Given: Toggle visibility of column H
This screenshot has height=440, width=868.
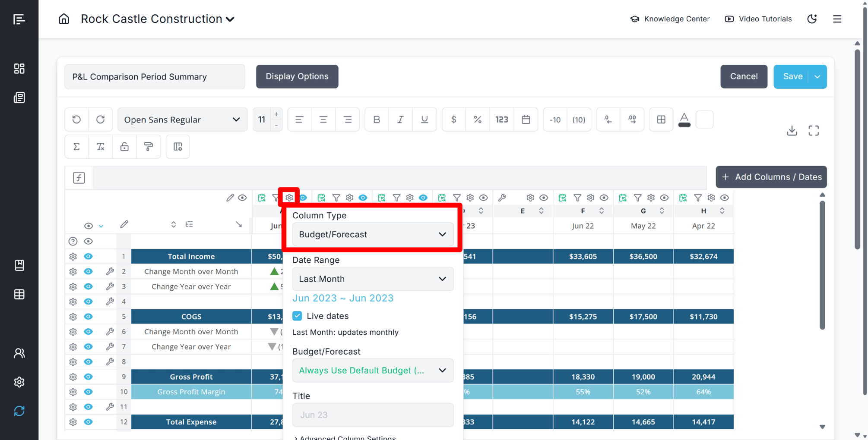Looking at the screenshot, I should 725,198.
